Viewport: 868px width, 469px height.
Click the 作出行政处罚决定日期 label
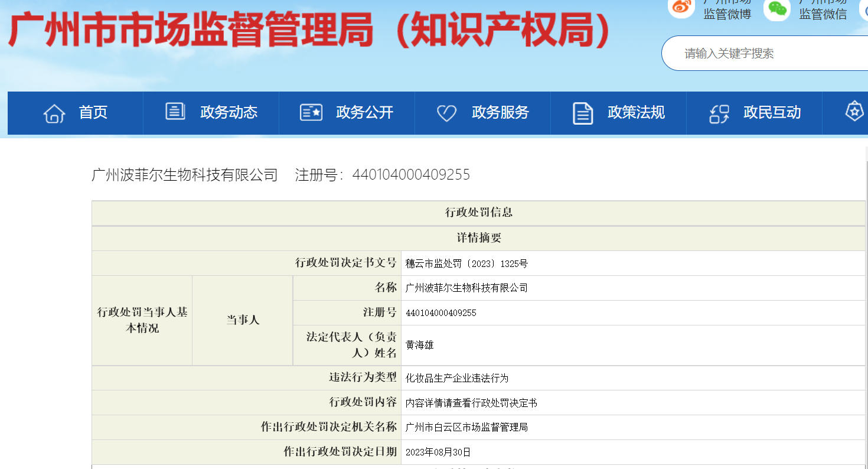click(x=247, y=452)
